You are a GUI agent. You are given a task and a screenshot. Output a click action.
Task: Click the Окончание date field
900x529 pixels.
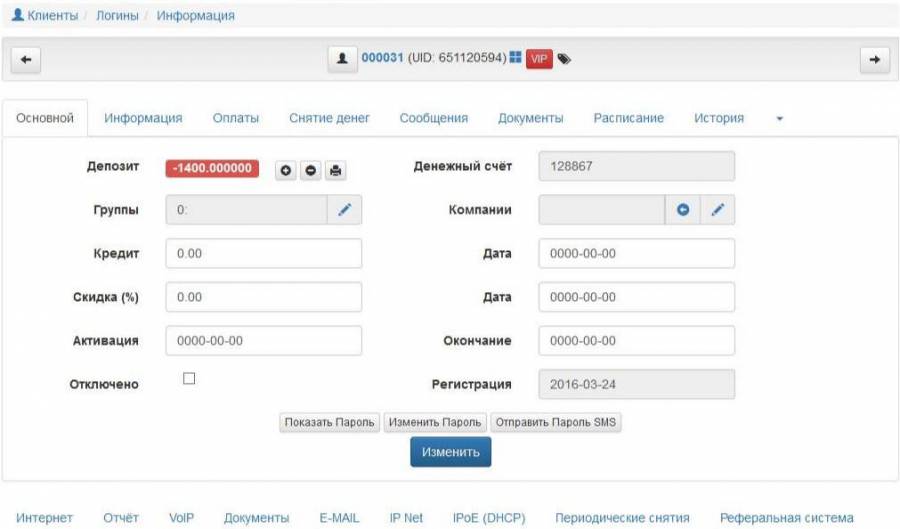tap(637, 341)
